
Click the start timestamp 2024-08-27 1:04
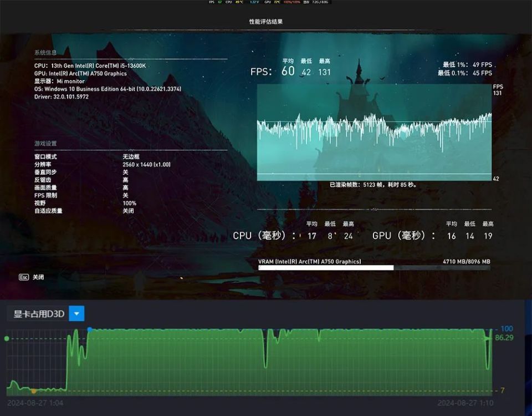click(35, 403)
